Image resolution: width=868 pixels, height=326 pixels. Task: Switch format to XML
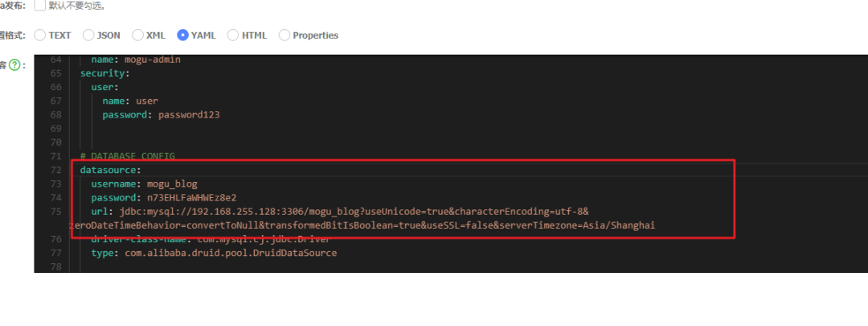click(x=138, y=35)
